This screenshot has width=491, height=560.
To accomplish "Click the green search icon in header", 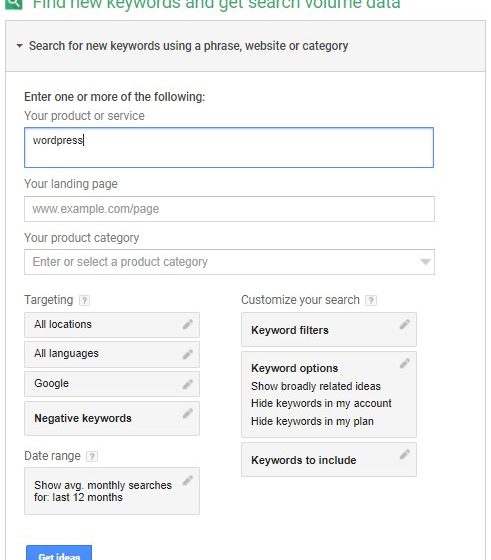I will point(14,4).
